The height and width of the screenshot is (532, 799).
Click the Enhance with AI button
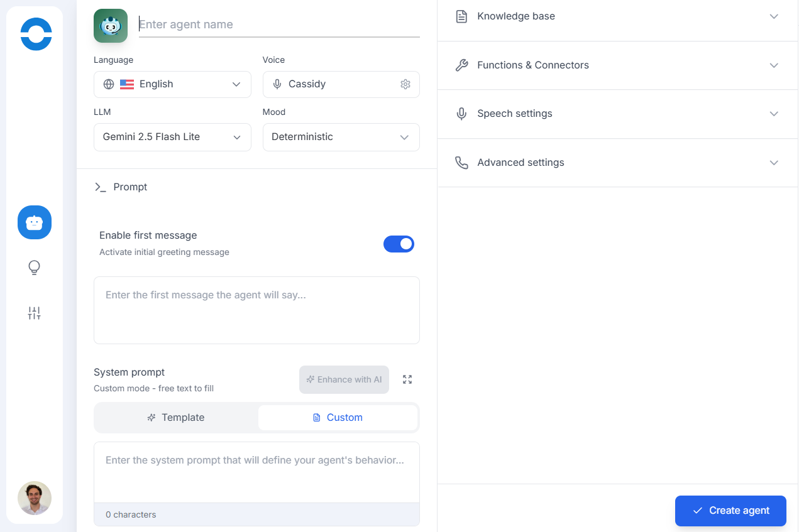(344, 379)
